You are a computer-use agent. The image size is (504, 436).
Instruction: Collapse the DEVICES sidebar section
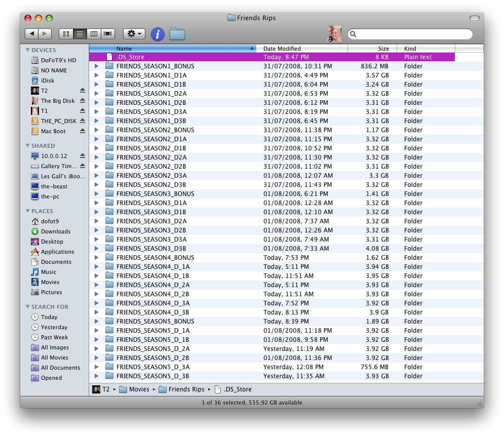coord(27,50)
